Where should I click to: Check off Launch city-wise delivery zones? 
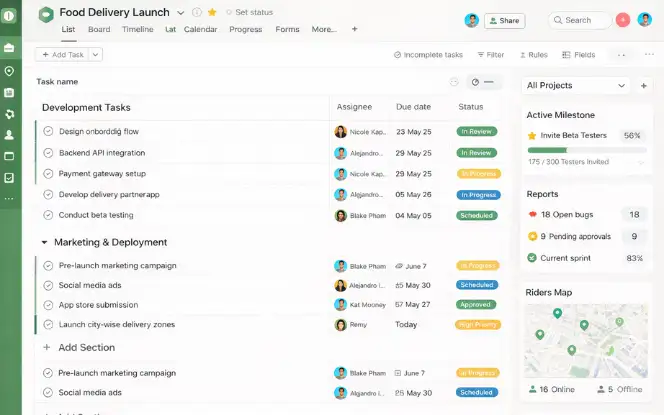tap(48, 324)
